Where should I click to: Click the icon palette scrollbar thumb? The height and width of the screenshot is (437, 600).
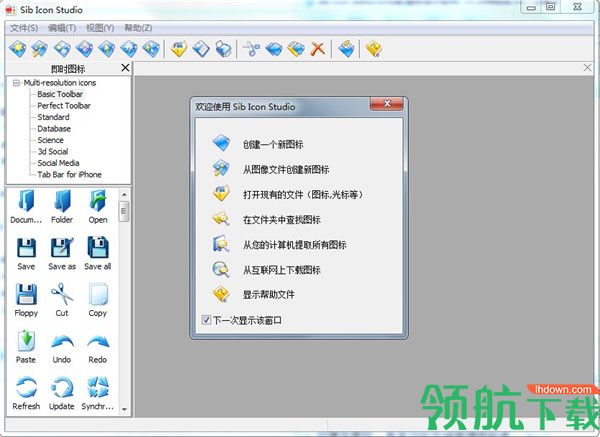(124, 211)
